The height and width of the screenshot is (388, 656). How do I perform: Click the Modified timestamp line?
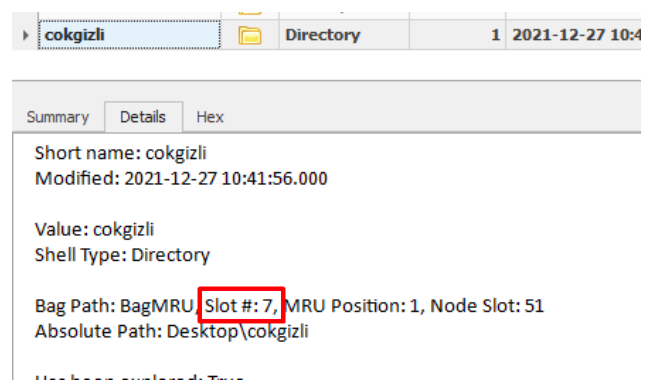point(181,179)
